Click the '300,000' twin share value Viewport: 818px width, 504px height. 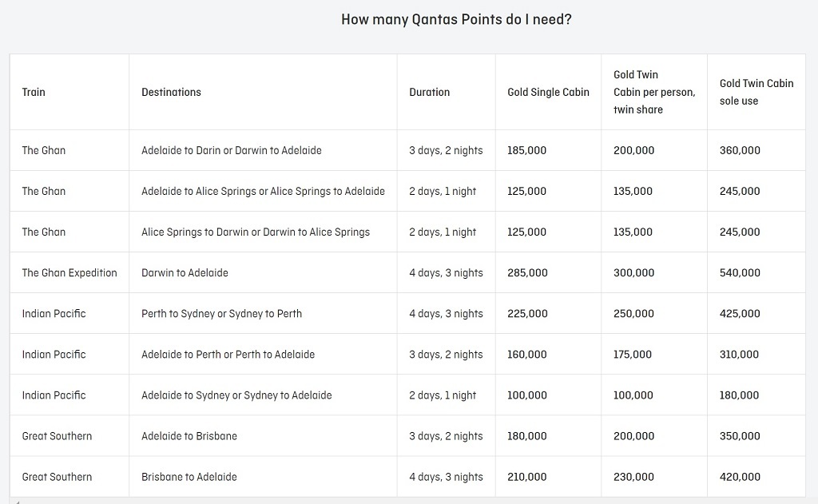[x=633, y=273]
